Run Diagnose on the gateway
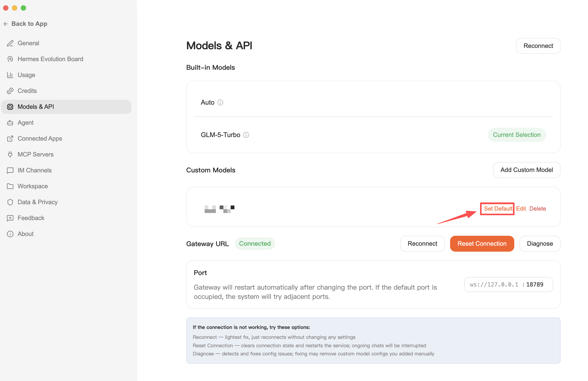Screen dimensions: 588x381 coord(540,244)
